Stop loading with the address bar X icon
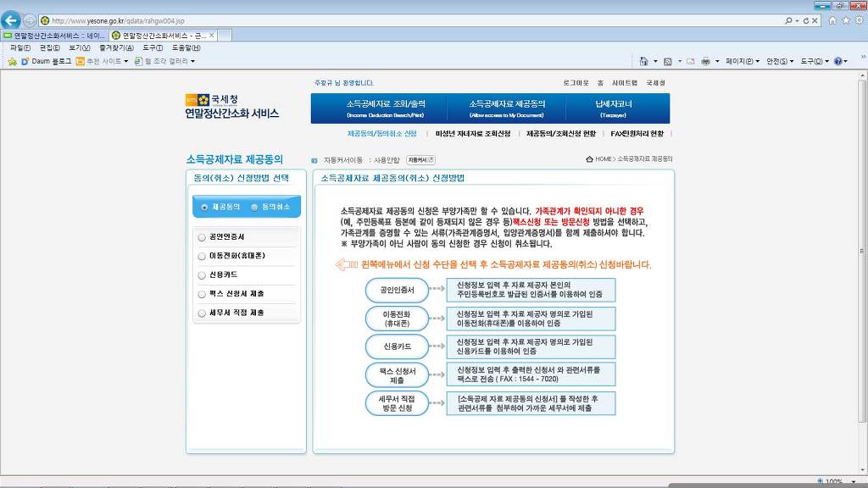 pyautogui.click(x=815, y=20)
